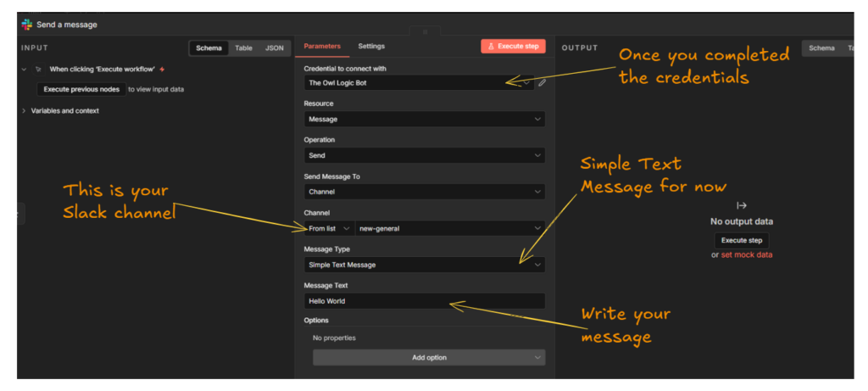The width and height of the screenshot is (868, 391).
Task: Select the Schema view in the Input panel
Action: pyautogui.click(x=209, y=48)
